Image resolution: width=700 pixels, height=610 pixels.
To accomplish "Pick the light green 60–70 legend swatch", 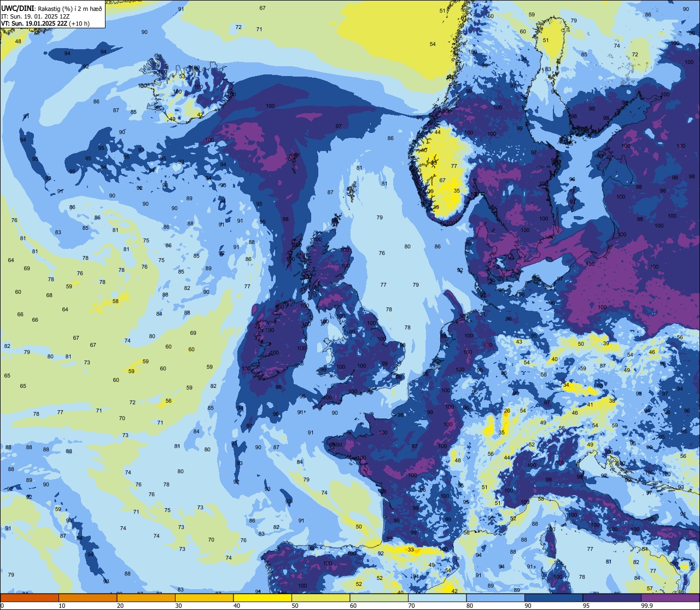I will [379, 597].
